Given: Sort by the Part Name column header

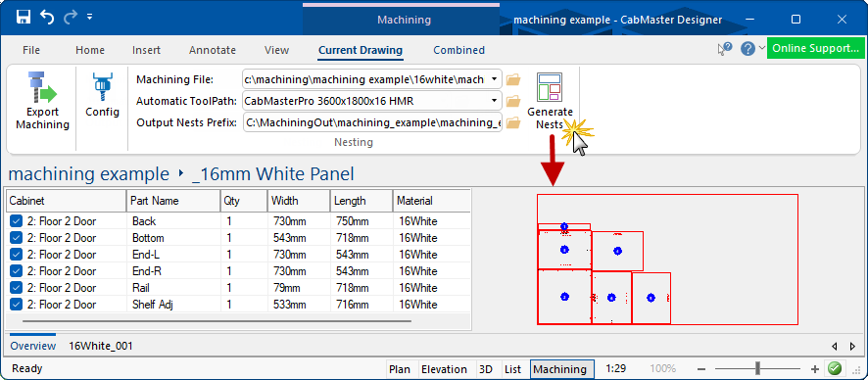Looking at the screenshot, I should [173, 201].
